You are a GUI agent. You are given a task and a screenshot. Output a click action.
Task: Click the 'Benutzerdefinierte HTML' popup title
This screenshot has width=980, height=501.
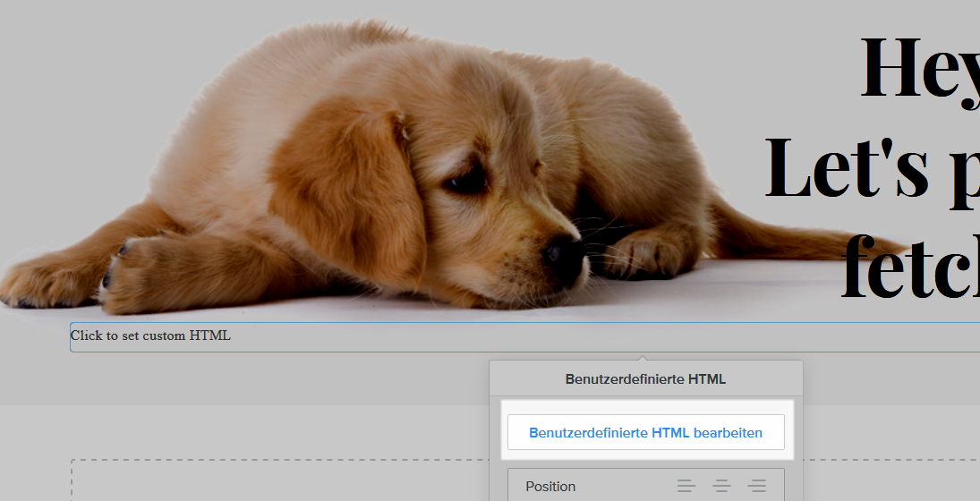tap(645, 379)
